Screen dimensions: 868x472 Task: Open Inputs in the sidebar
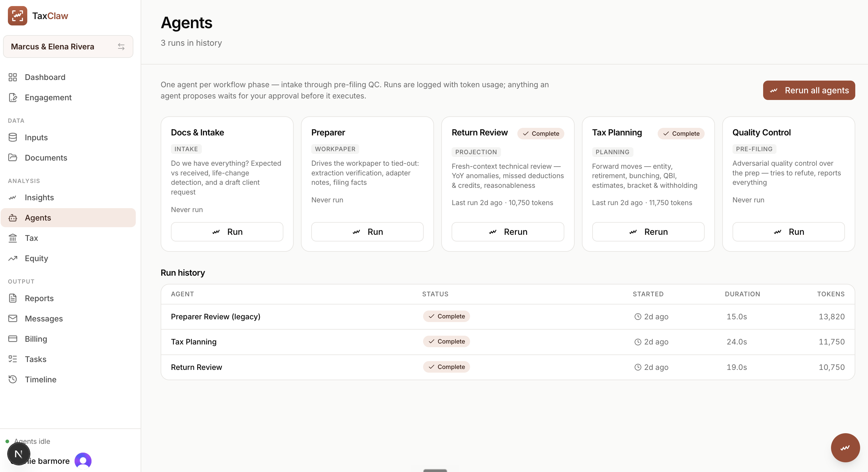[68, 138]
